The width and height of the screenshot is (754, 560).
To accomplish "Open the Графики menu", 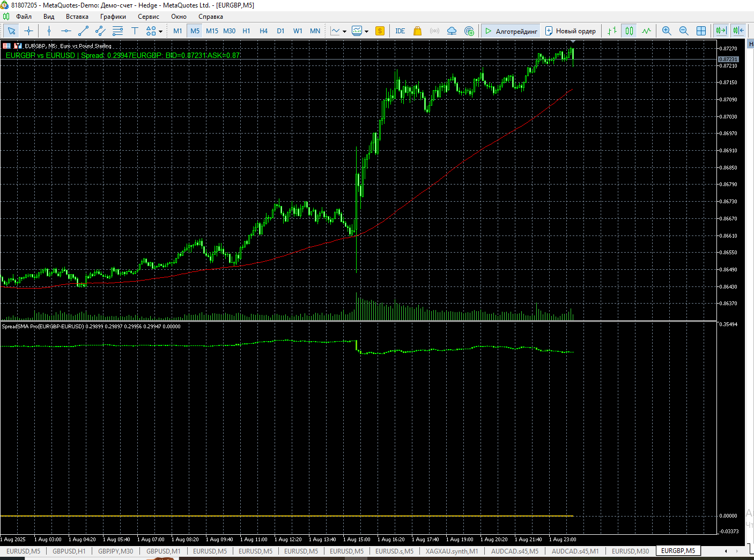I will [113, 17].
